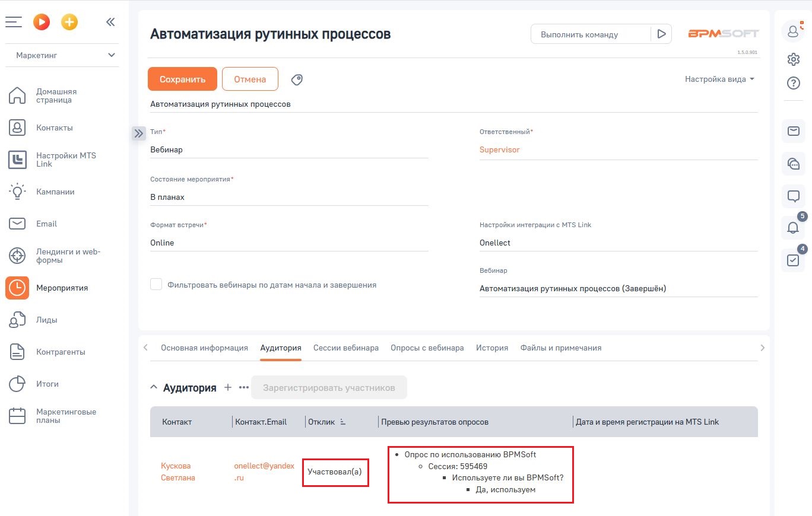This screenshot has height=516, width=812.
Task: Open the settings gear in right sidebar
Action: tap(793, 59)
